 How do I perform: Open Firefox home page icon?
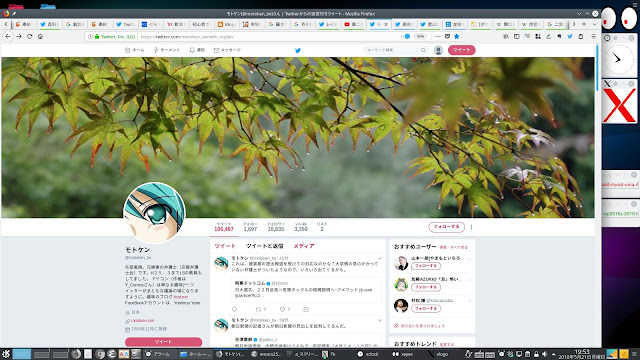coord(40,36)
